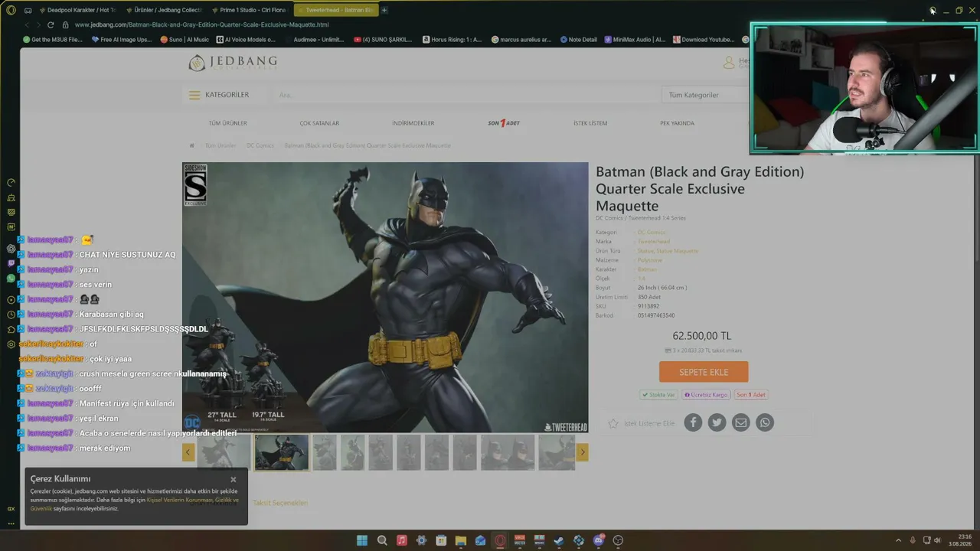
Task: Open the Polystone material link
Action: (649, 260)
